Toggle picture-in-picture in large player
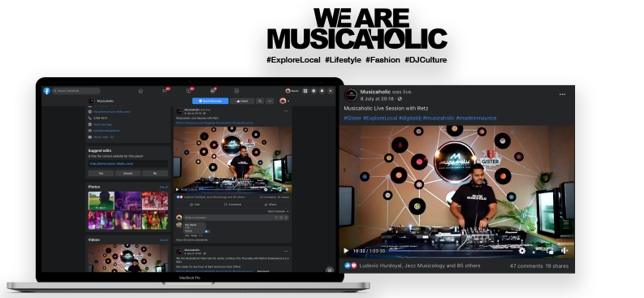Image resolution: width=644 pixels, height=298 pixels. tap(550, 250)
